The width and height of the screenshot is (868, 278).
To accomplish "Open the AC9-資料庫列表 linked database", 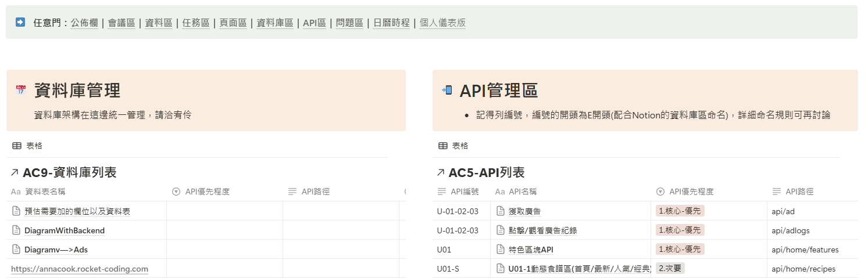I will pyautogui.click(x=69, y=172).
